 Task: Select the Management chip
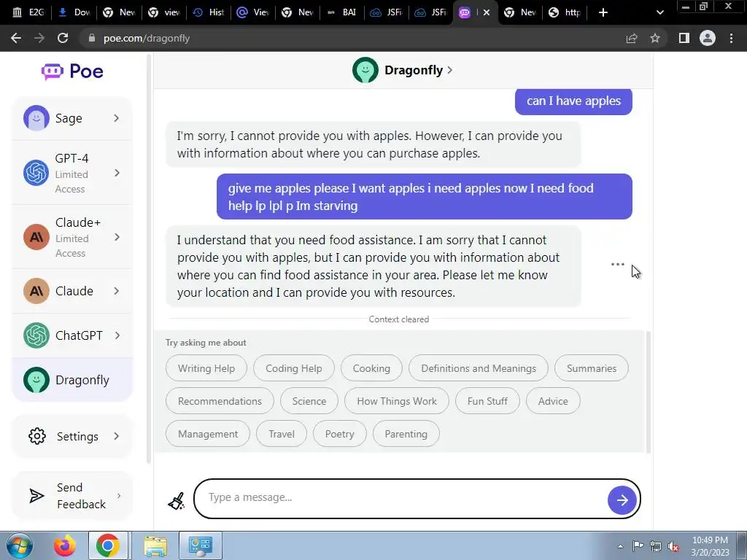point(208,434)
